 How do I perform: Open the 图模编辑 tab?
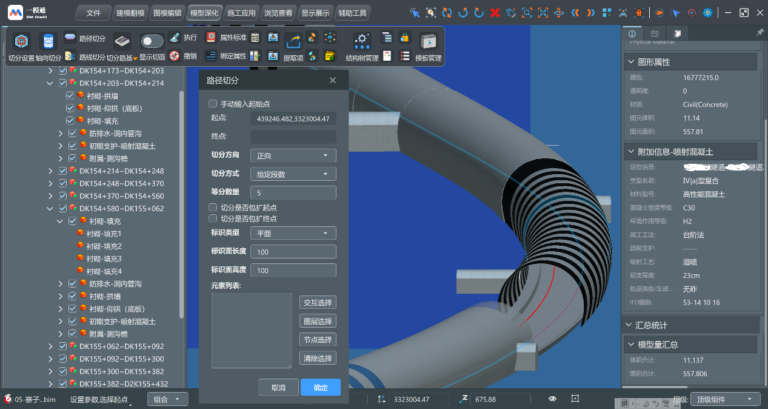[167, 13]
